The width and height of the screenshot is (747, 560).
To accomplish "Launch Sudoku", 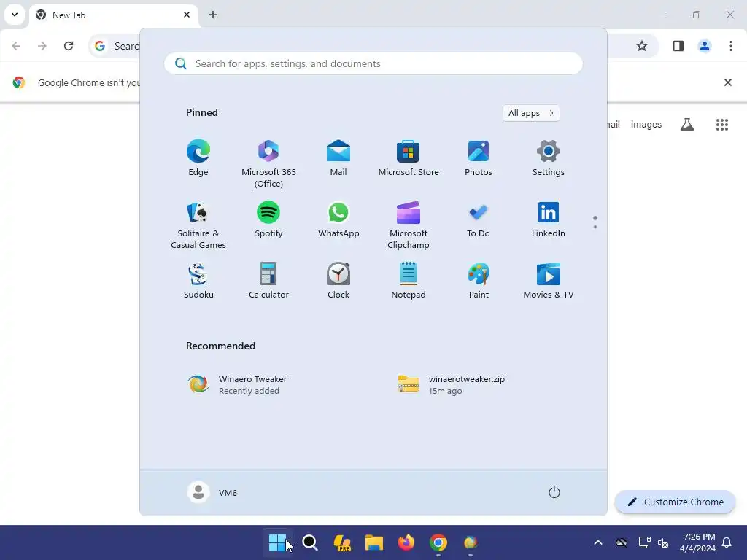I will 198,281.
